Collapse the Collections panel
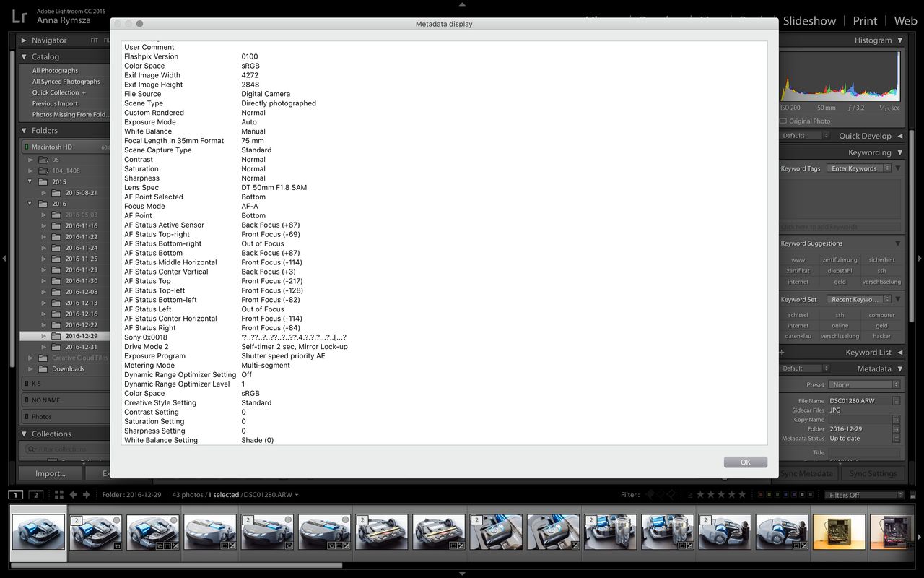The image size is (924, 578). tap(24, 434)
